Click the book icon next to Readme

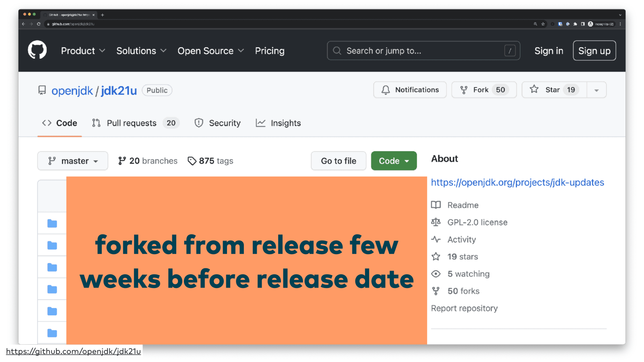(x=436, y=205)
